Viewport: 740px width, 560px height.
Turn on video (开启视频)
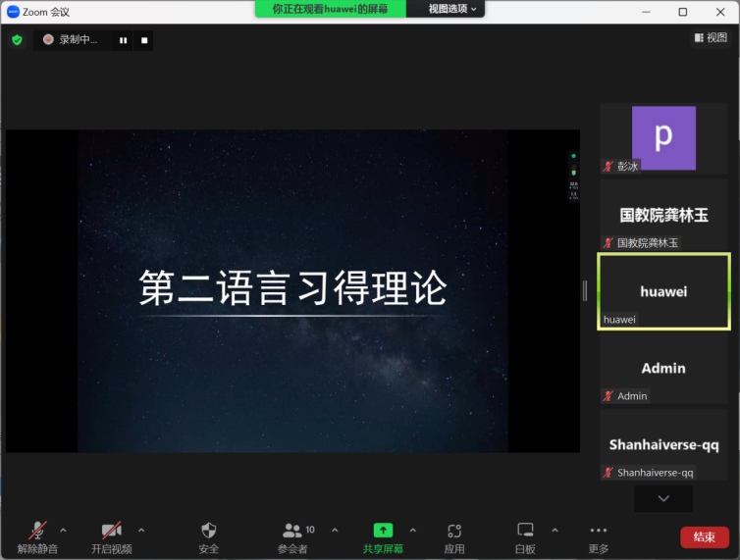click(111, 536)
